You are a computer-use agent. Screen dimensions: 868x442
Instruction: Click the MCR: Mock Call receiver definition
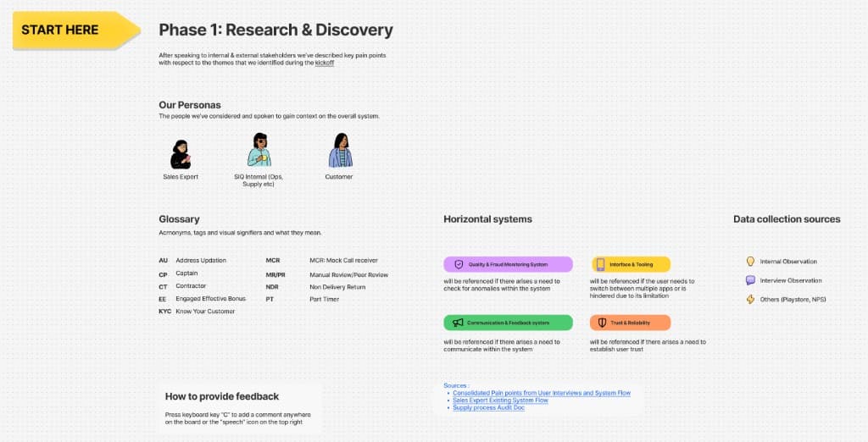click(344, 261)
